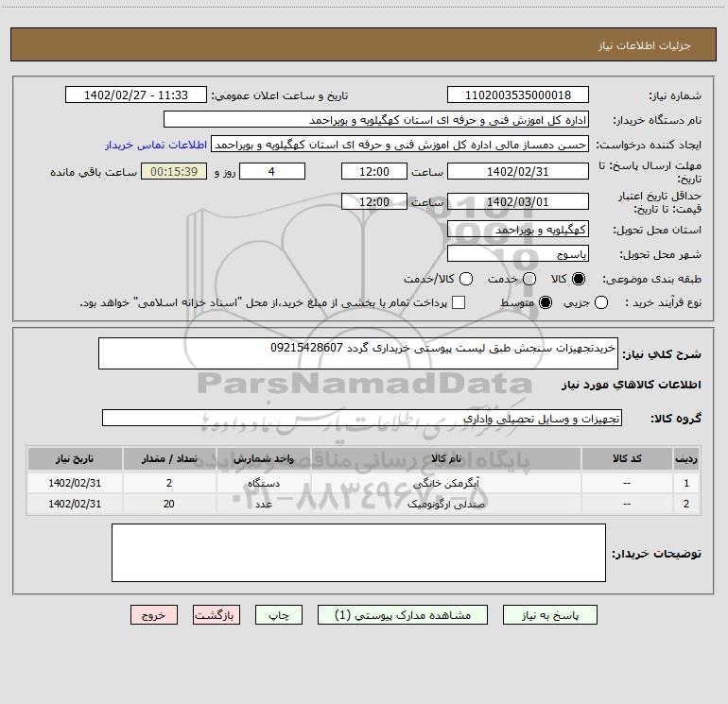Click the ردیف column header
Viewport: 728px width, 704px height.
point(686,459)
